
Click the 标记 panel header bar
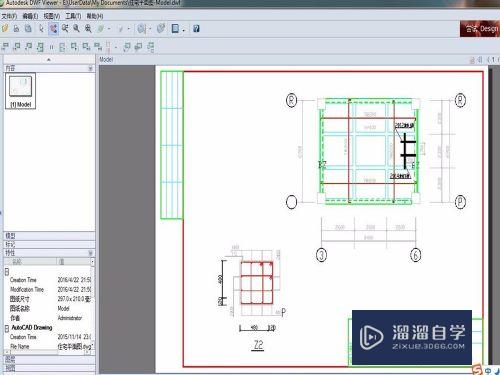(49, 244)
